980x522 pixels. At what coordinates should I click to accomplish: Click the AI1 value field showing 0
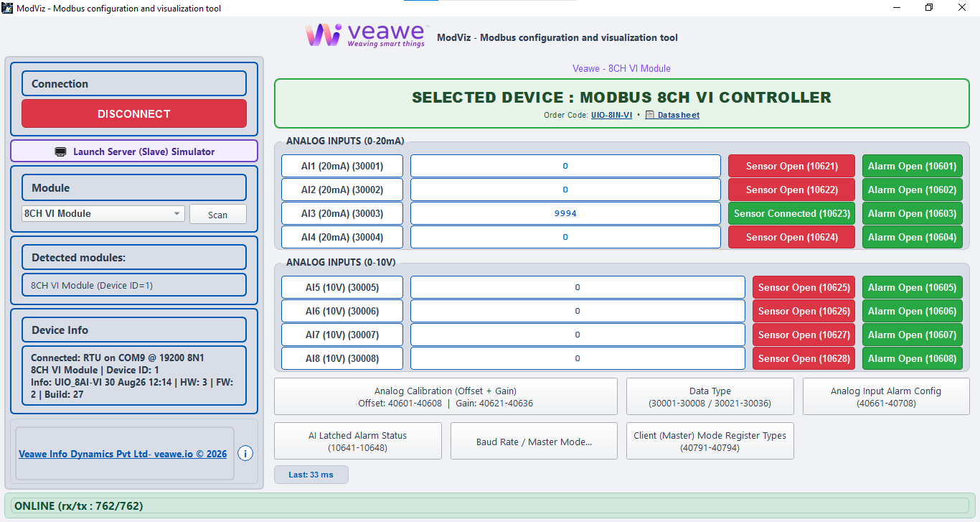pos(565,166)
